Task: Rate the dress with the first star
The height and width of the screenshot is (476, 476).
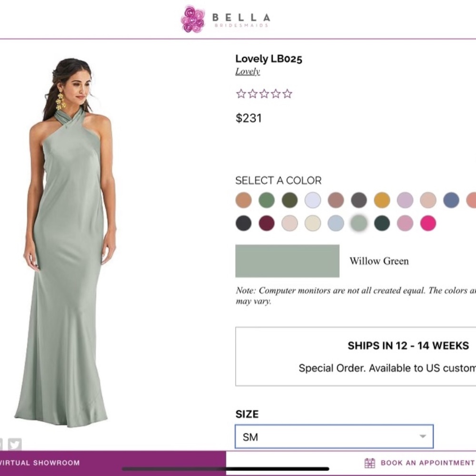Action: tap(240, 94)
